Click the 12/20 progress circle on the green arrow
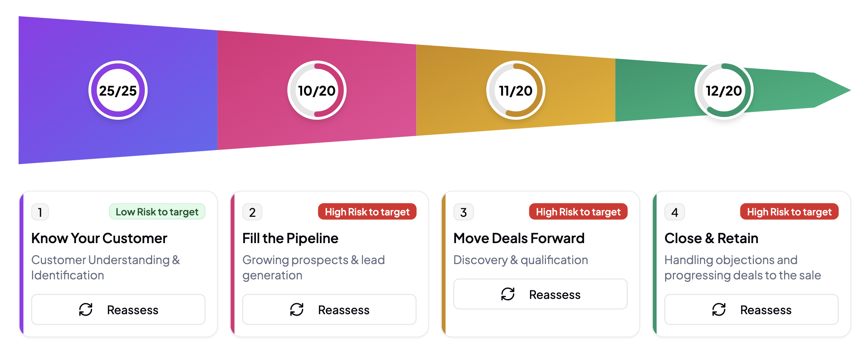The width and height of the screenshot is (868, 354). click(x=724, y=91)
